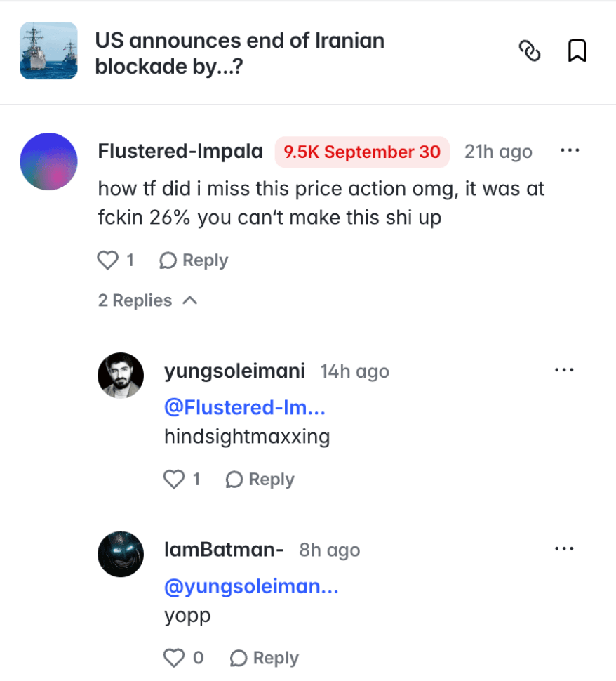Open the US announces end of Iranian blockade title
The image size is (616, 681).
(x=240, y=53)
